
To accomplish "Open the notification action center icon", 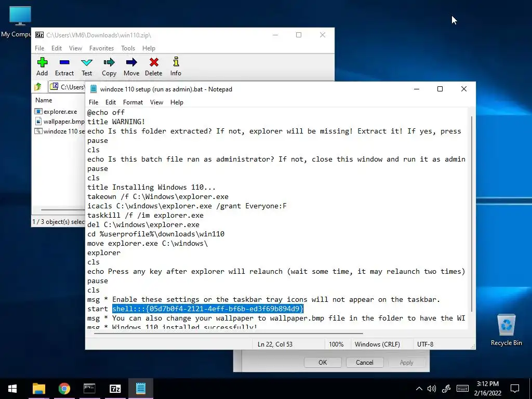I will coord(515,389).
